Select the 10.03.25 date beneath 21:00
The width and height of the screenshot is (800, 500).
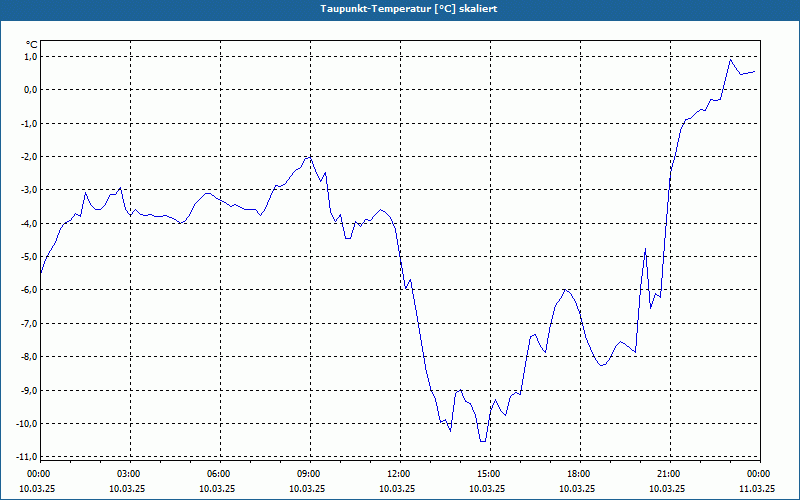[x=667, y=488]
